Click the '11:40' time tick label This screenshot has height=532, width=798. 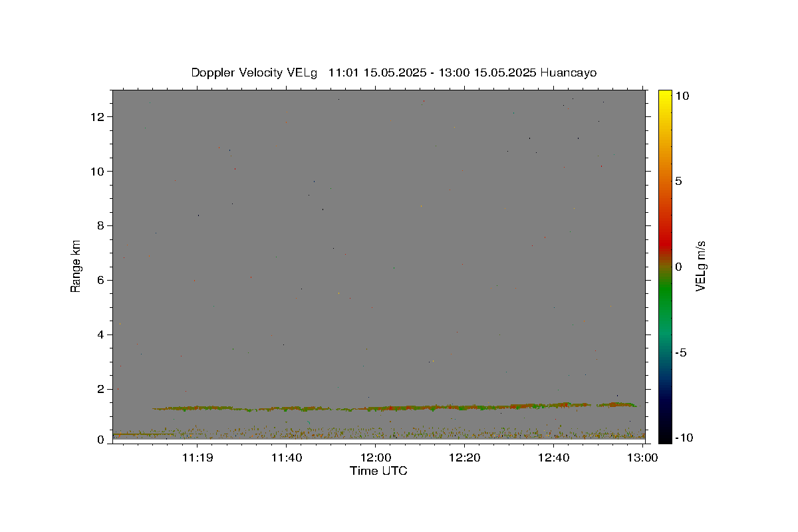(x=286, y=458)
